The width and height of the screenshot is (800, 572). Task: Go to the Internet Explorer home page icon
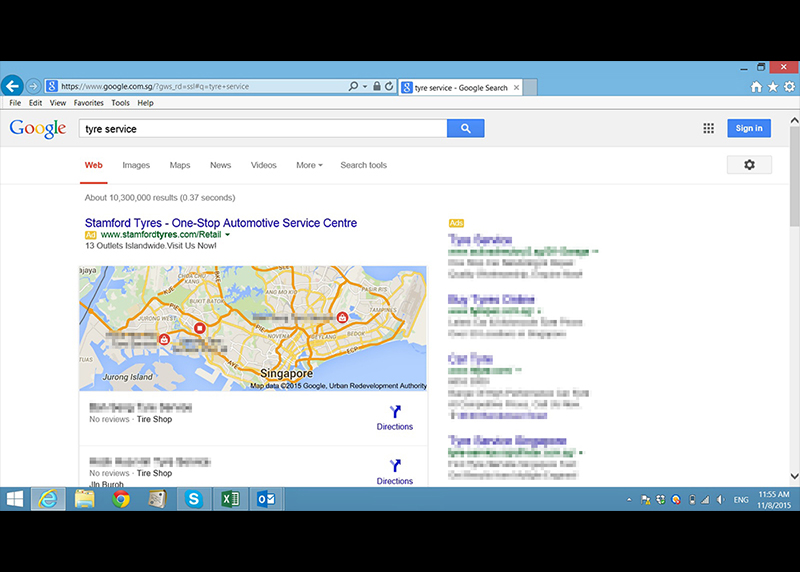[757, 87]
